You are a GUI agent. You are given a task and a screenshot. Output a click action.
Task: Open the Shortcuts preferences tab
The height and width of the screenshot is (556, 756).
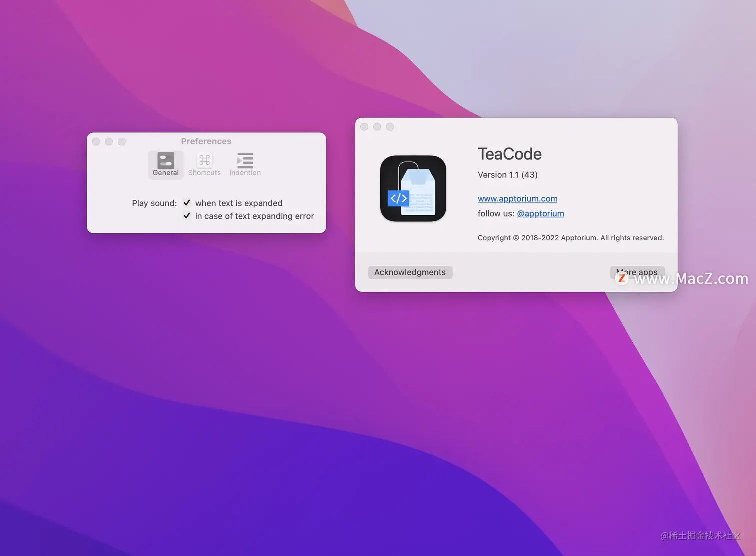coord(204,164)
